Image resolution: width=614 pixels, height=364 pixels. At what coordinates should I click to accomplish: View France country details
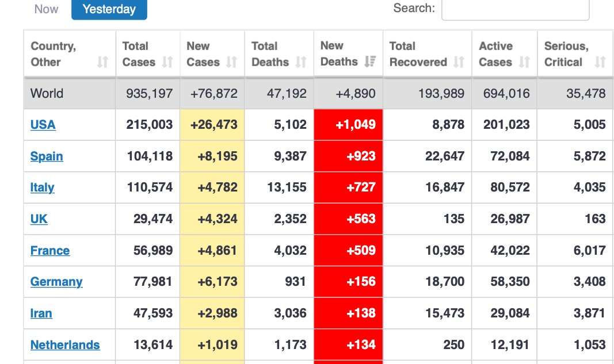click(50, 251)
